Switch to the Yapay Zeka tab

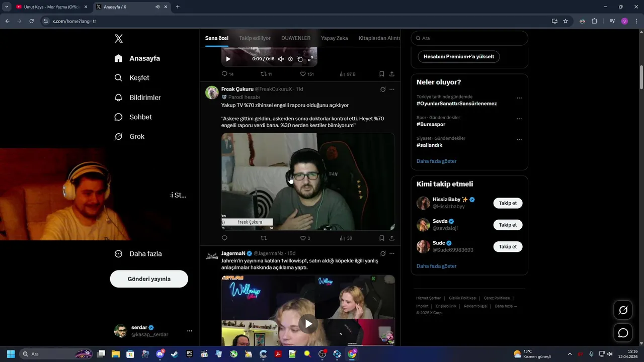[x=335, y=38]
